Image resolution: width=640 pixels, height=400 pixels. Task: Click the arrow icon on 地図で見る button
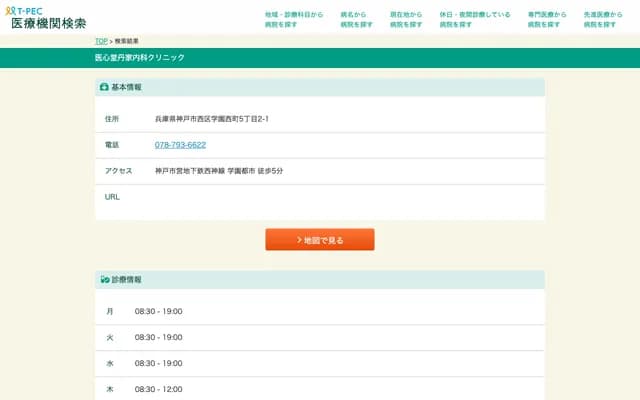(299, 240)
